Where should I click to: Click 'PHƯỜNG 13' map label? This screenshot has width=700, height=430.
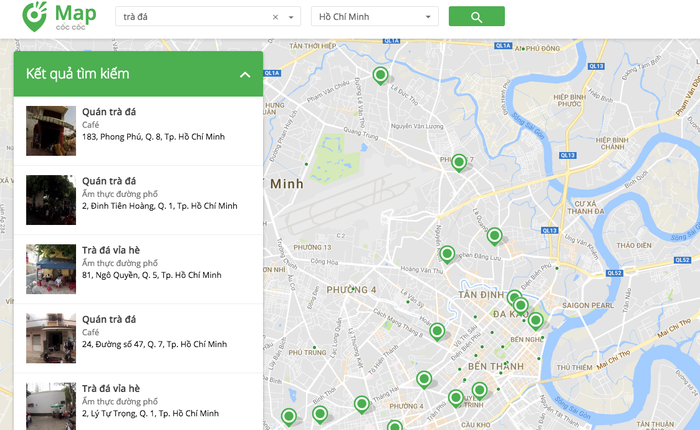pos(312,247)
